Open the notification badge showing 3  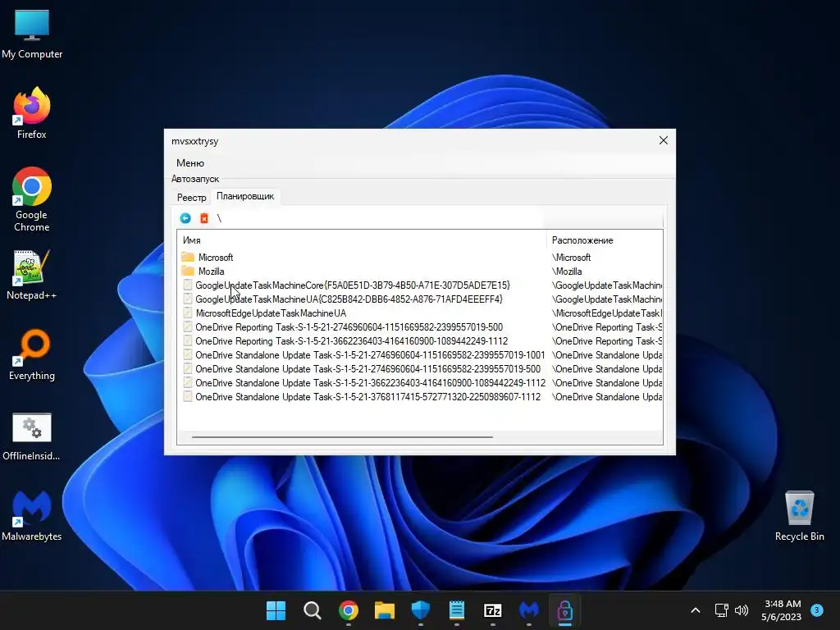tap(817, 609)
